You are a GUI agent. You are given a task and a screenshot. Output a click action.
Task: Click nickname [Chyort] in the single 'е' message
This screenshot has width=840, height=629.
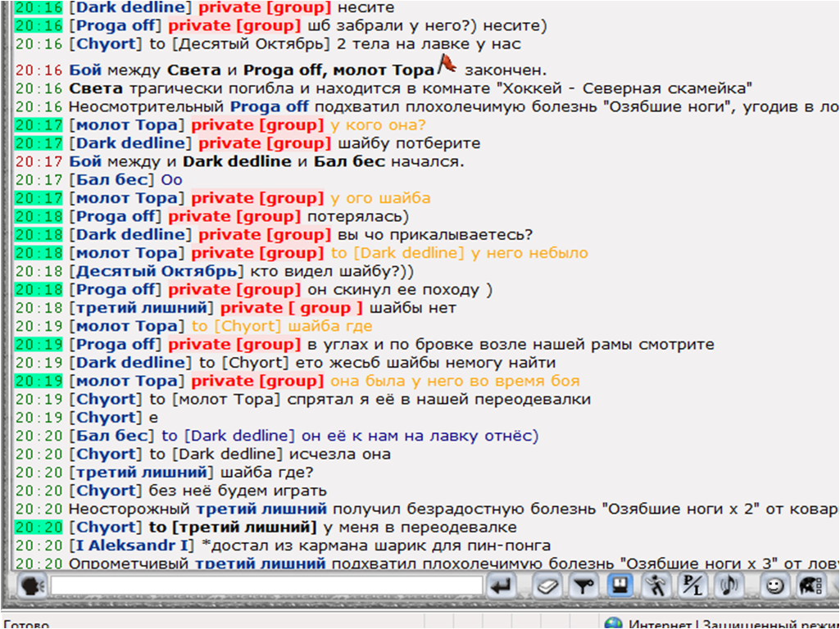(x=106, y=418)
